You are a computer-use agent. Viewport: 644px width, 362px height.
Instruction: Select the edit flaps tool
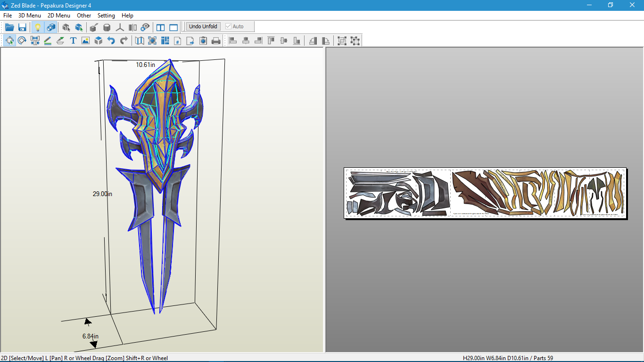tap(60, 41)
